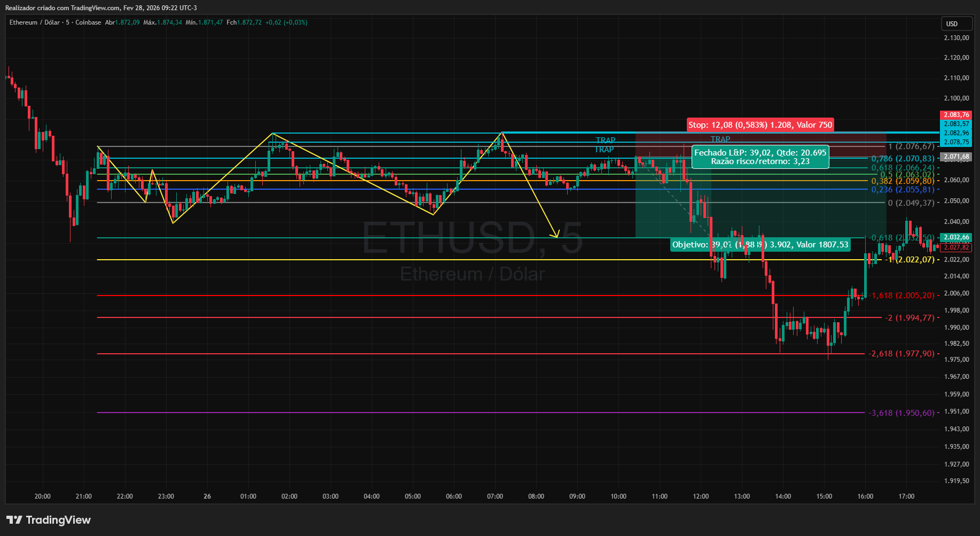Click the 26 date label on time axis
This screenshot has width=980, height=536.
tap(207, 496)
